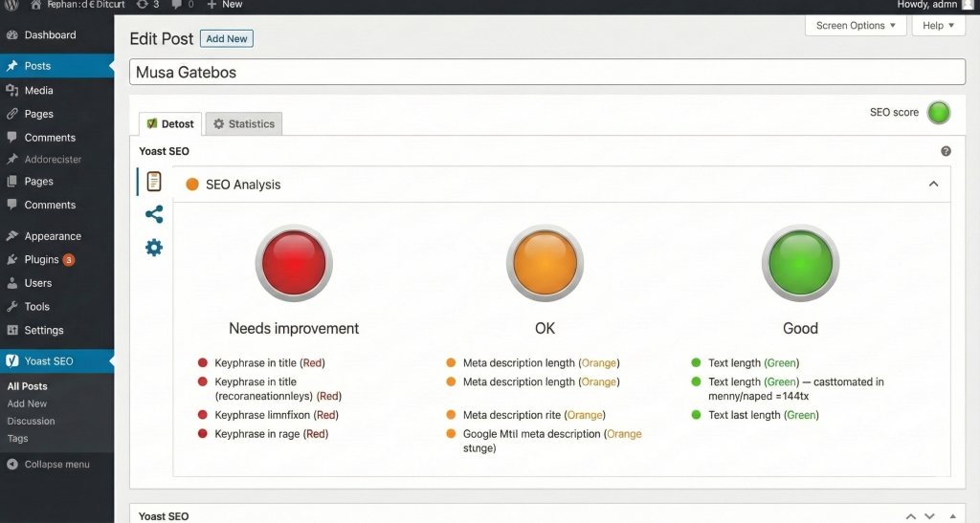980x523 pixels.
Task: Click the Users person icon
Action: click(x=11, y=283)
